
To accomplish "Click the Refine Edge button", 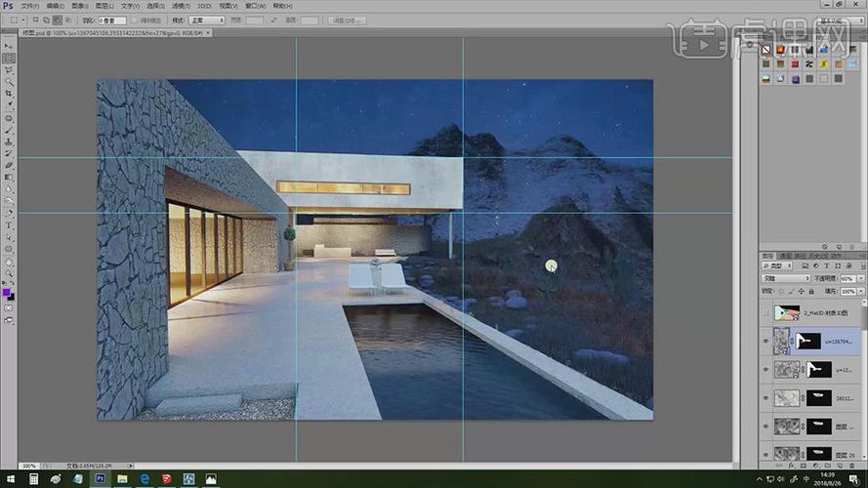I will [346, 20].
